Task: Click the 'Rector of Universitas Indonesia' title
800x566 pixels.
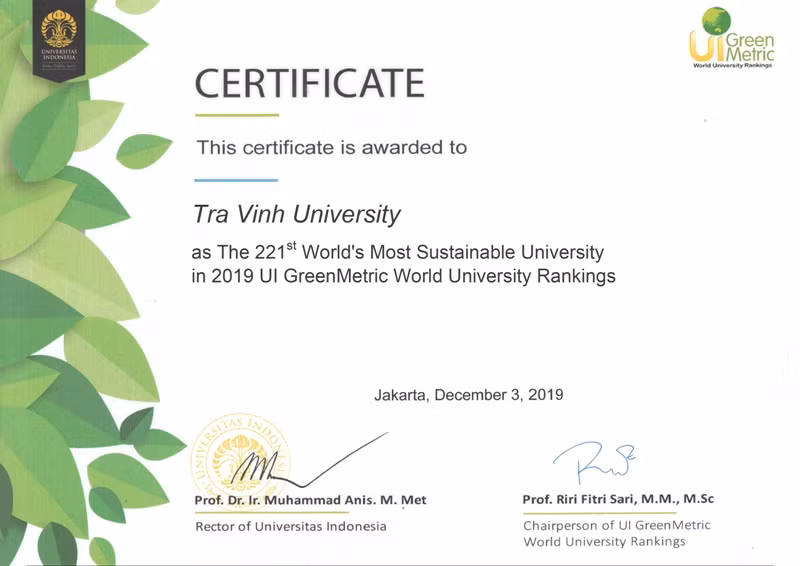Action: [290, 526]
